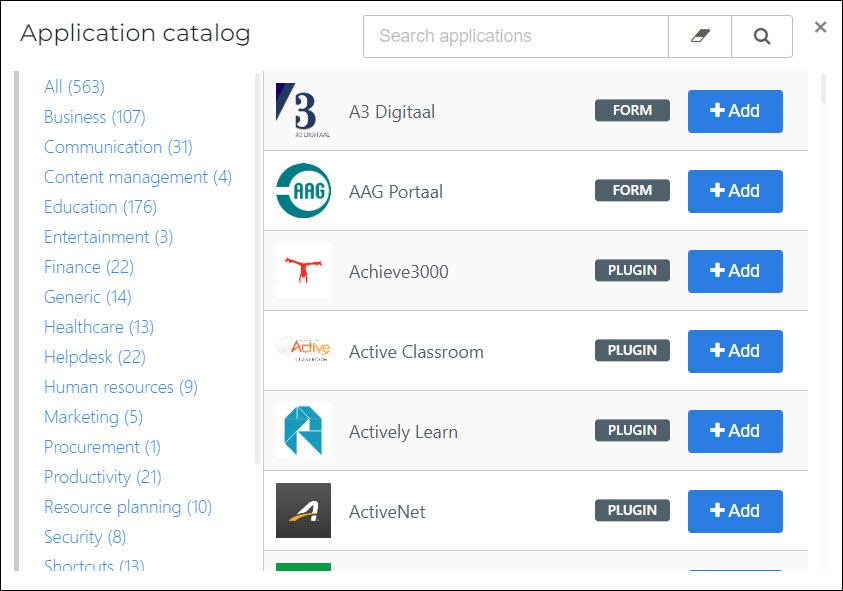843x591 pixels.
Task: Add the ActiveNet application
Action: point(735,511)
